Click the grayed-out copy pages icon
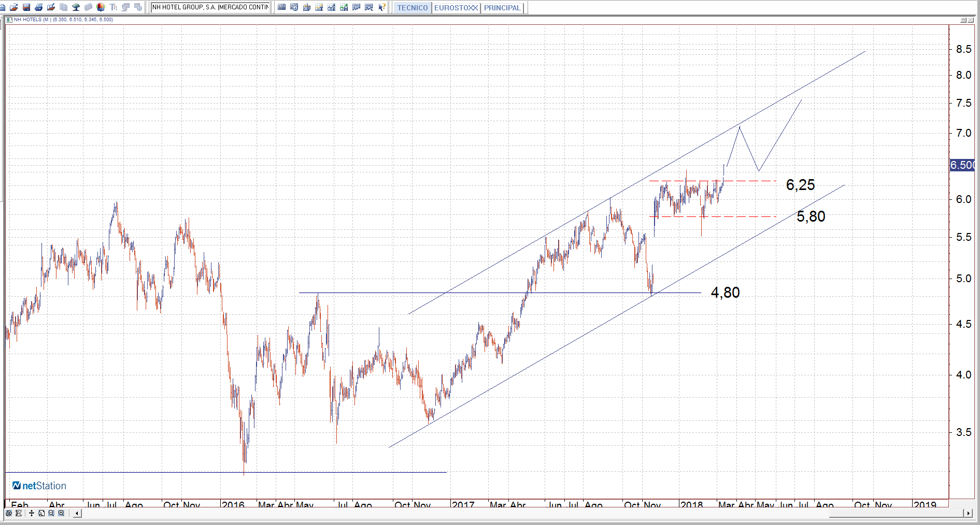This screenshot has width=980, height=525. pos(64,7)
